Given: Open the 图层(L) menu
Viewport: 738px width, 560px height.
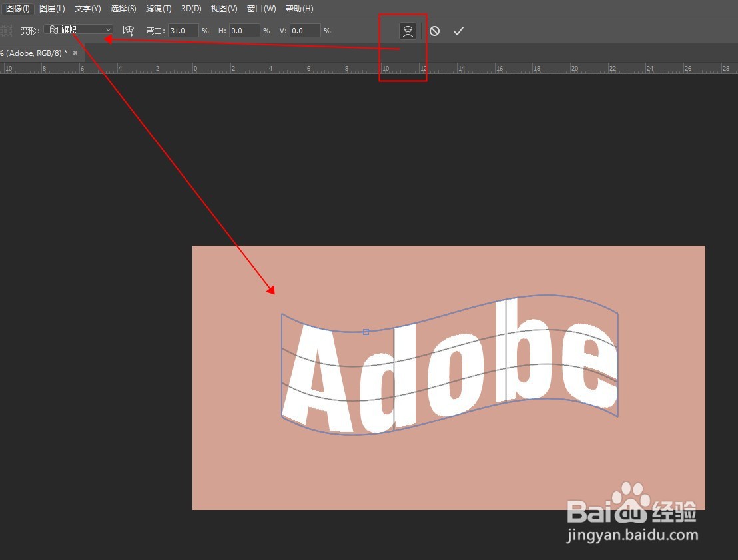Looking at the screenshot, I should [x=52, y=9].
